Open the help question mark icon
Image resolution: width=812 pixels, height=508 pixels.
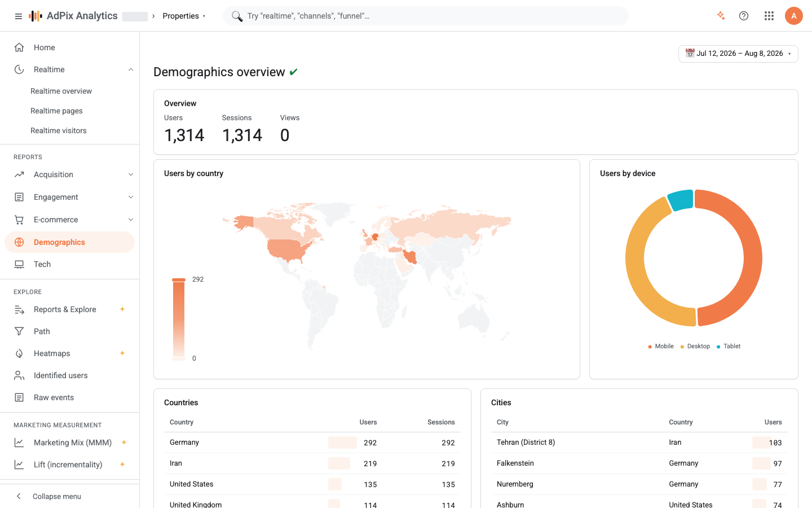tap(744, 16)
